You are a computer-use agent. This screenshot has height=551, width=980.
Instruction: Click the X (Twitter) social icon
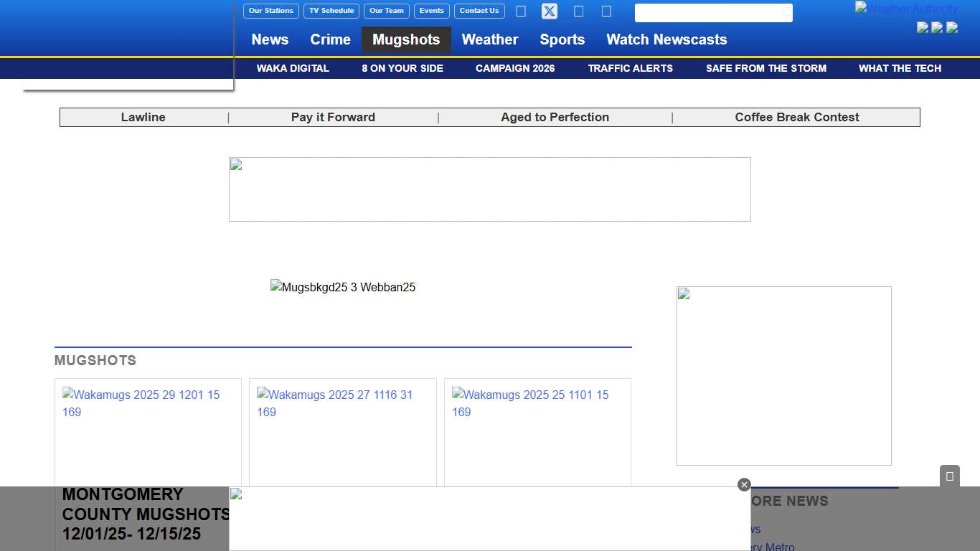[x=549, y=11]
